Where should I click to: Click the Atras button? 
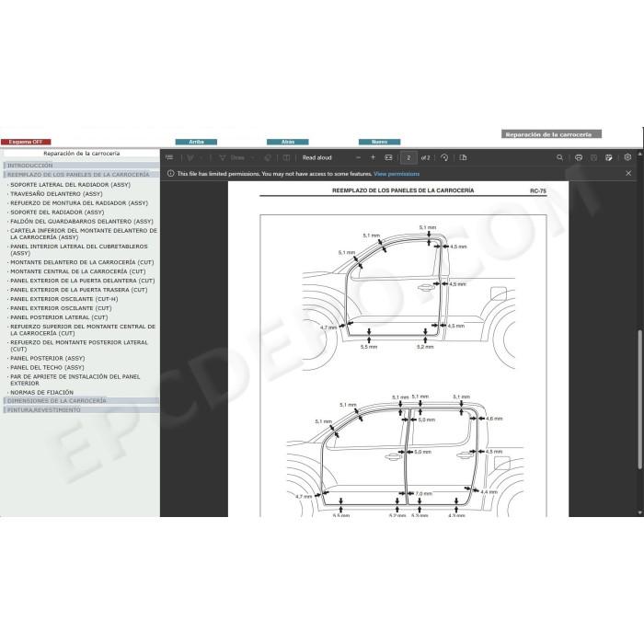click(x=288, y=142)
